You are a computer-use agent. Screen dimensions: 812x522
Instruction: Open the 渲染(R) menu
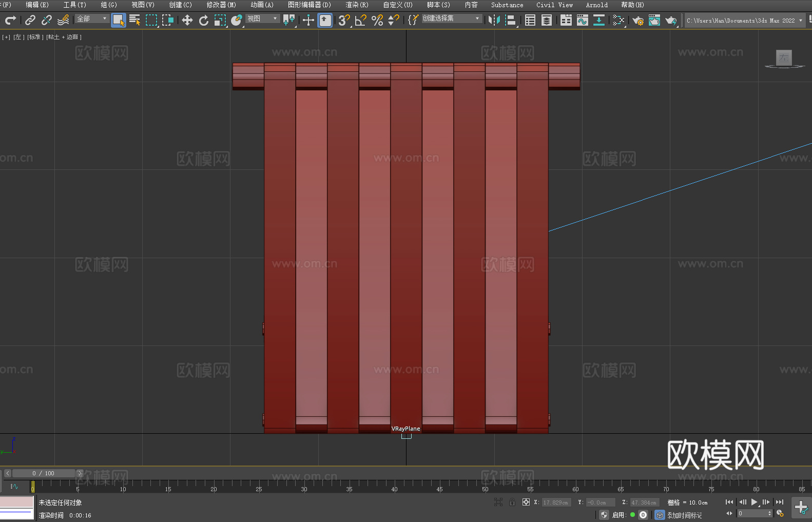click(x=357, y=5)
